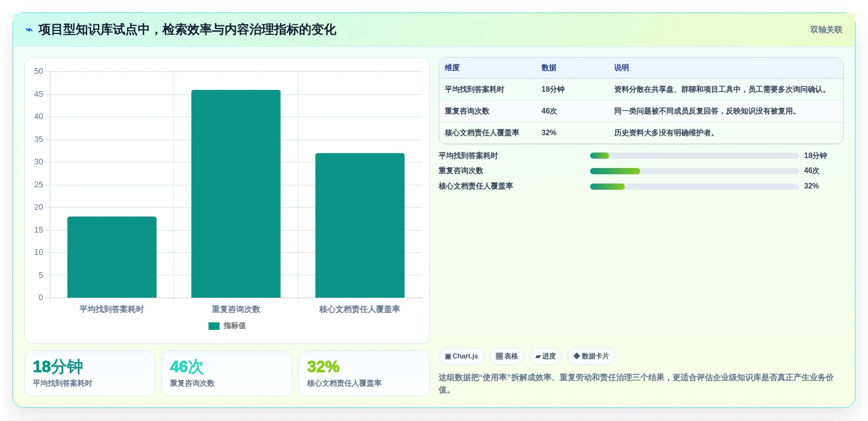Screen dimensions: 868x421
Task: Click the y-axis value 25
Action: click(38, 185)
